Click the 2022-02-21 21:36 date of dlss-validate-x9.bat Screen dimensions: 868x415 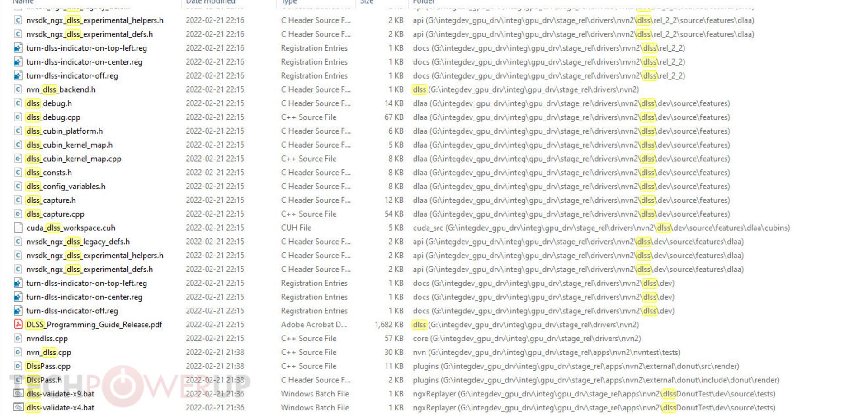point(215,393)
